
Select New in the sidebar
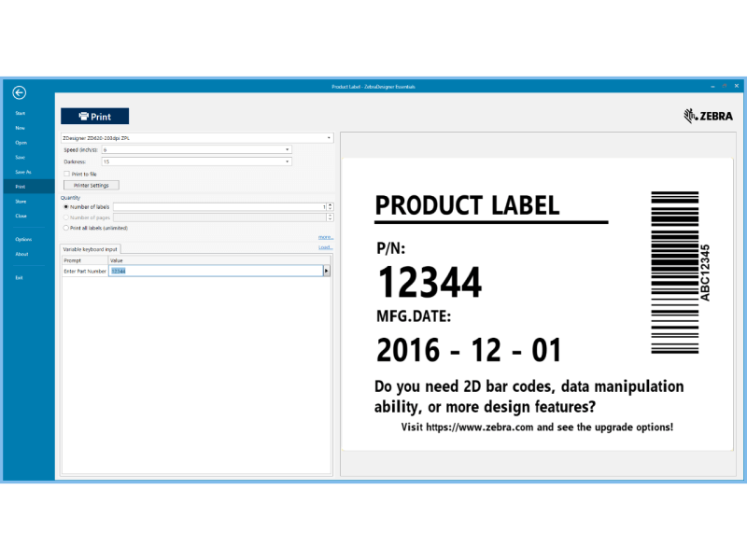pos(20,128)
